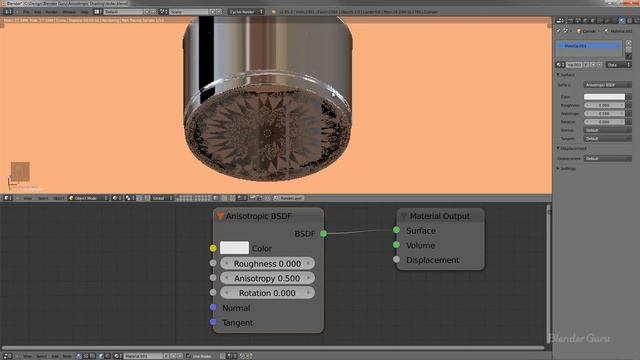Collapse the Material Output node triangle
This screenshot has width=640, height=360.
point(403,216)
